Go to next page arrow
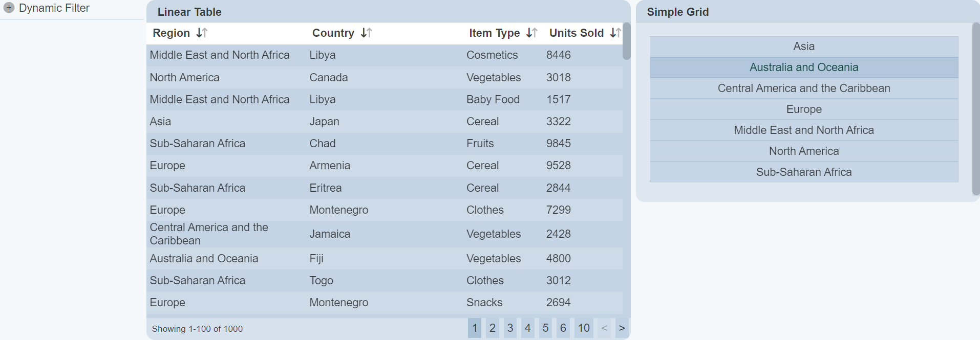Viewport: 980px width, 340px height. (622, 328)
